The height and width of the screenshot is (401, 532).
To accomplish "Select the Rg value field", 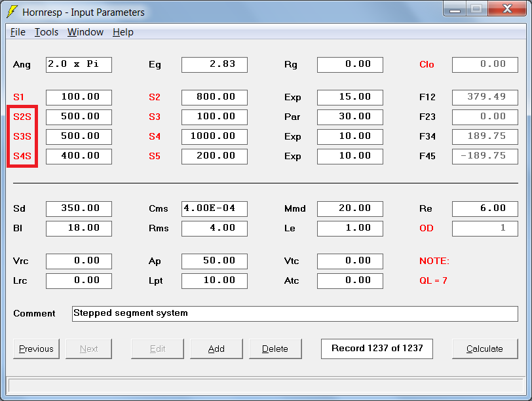I will (x=350, y=64).
